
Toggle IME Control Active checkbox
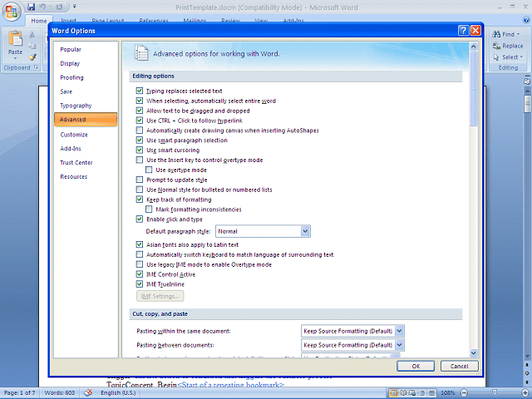(x=140, y=273)
